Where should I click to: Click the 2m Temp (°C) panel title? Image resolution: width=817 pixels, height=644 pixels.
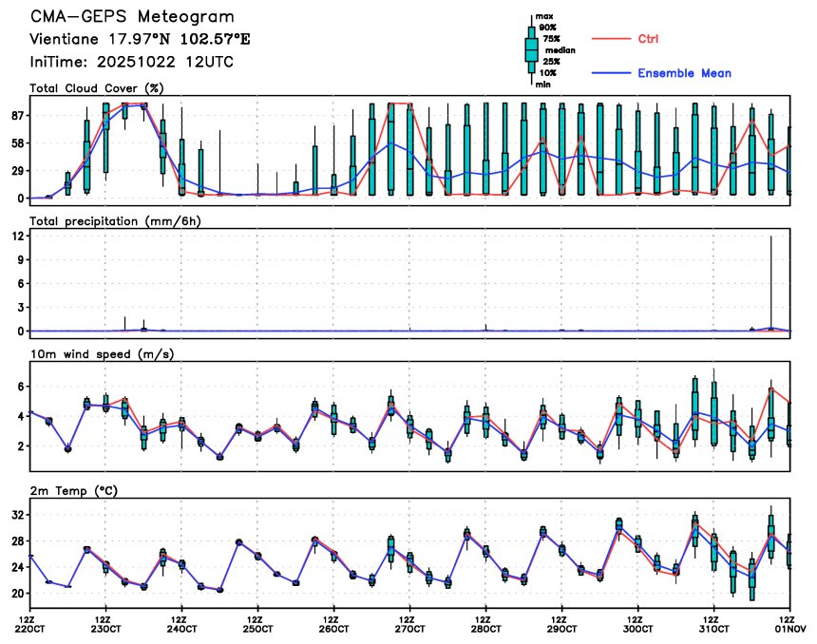(74, 491)
